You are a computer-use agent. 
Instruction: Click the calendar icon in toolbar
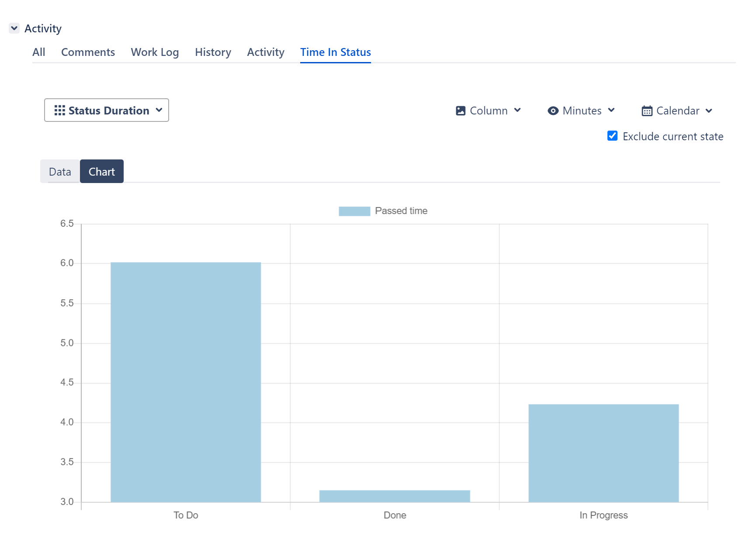[647, 111]
